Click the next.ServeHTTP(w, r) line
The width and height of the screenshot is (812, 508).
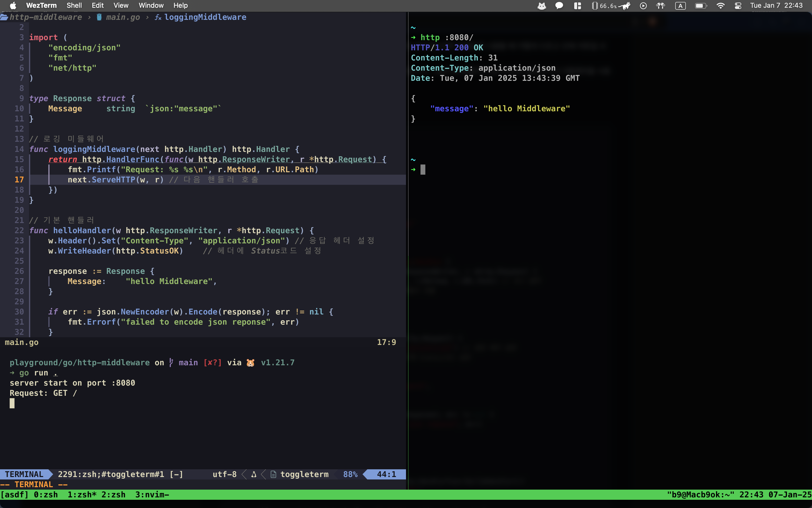pos(116,180)
